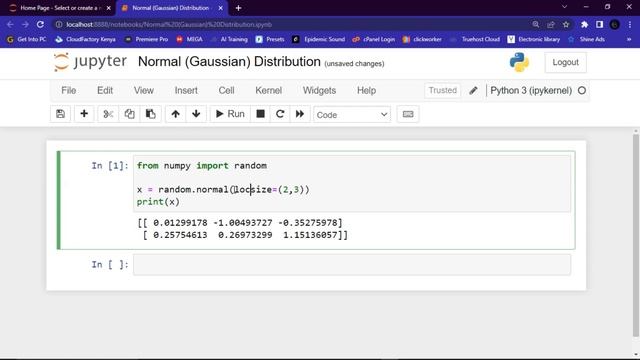
Task: Open a new browser tab
Action: tap(238, 8)
